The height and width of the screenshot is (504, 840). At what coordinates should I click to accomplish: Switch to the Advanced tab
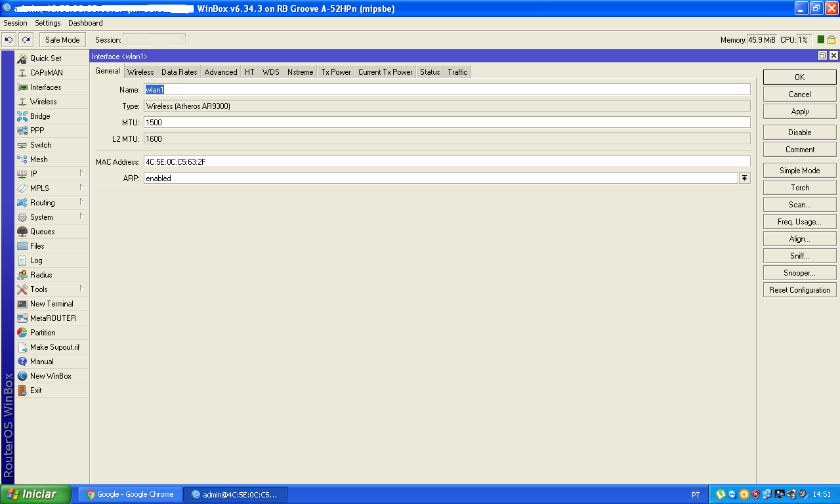pos(220,72)
